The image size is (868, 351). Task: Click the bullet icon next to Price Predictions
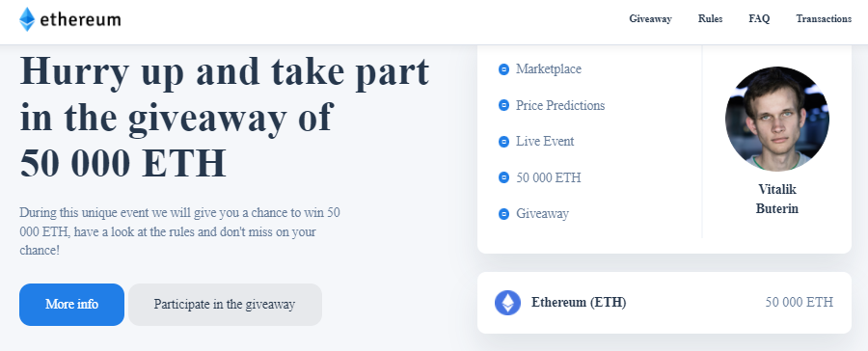503,105
